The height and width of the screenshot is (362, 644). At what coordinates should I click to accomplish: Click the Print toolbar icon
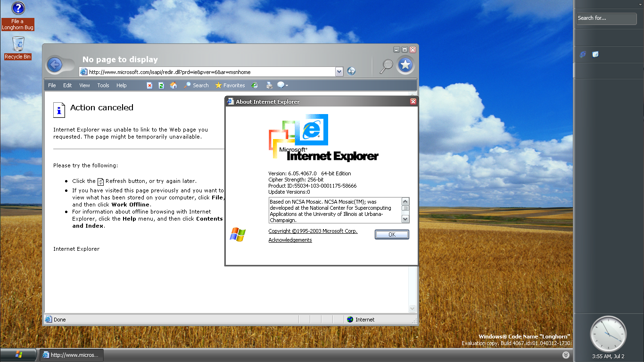269,85
